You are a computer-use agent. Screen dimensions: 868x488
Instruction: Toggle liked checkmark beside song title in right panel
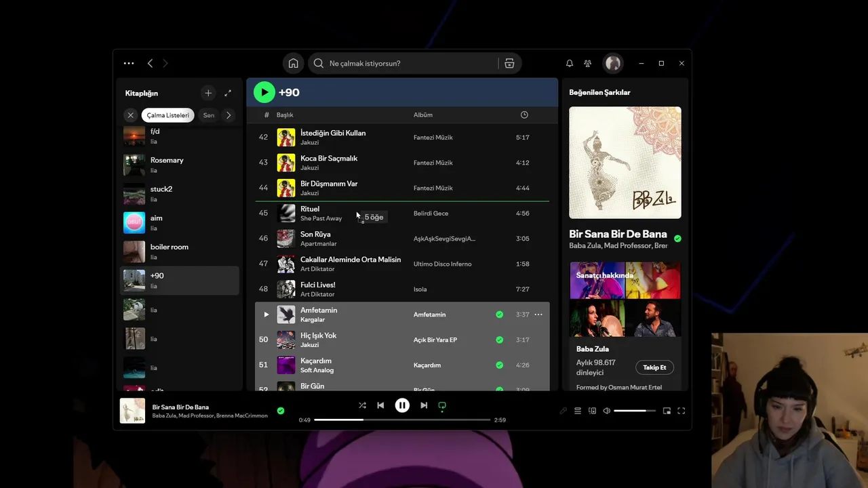(x=677, y=239)
